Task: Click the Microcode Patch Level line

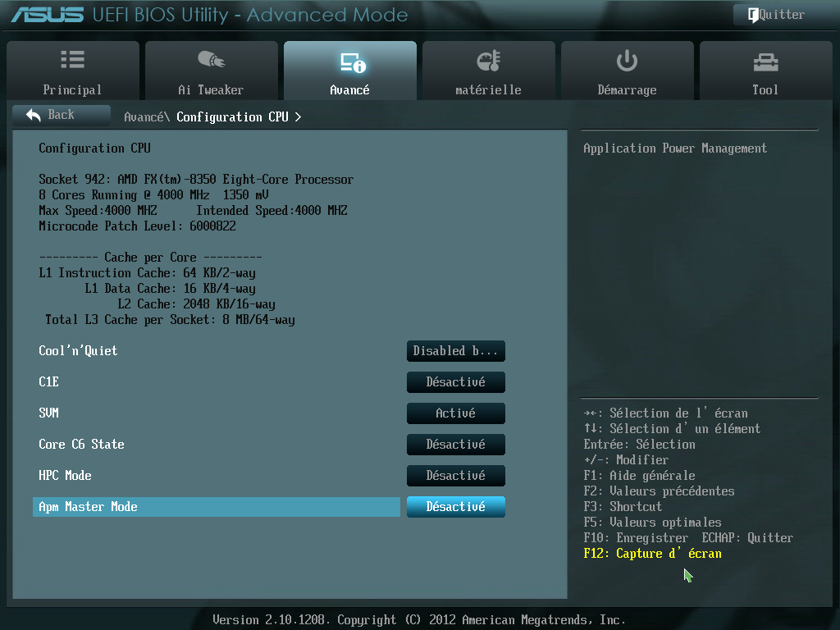Action: click(x=137, y=226)
